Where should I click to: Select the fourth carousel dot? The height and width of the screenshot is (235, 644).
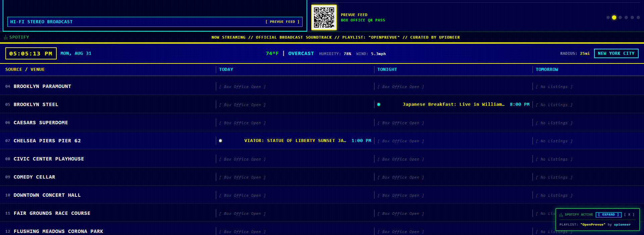coord(626,17)
